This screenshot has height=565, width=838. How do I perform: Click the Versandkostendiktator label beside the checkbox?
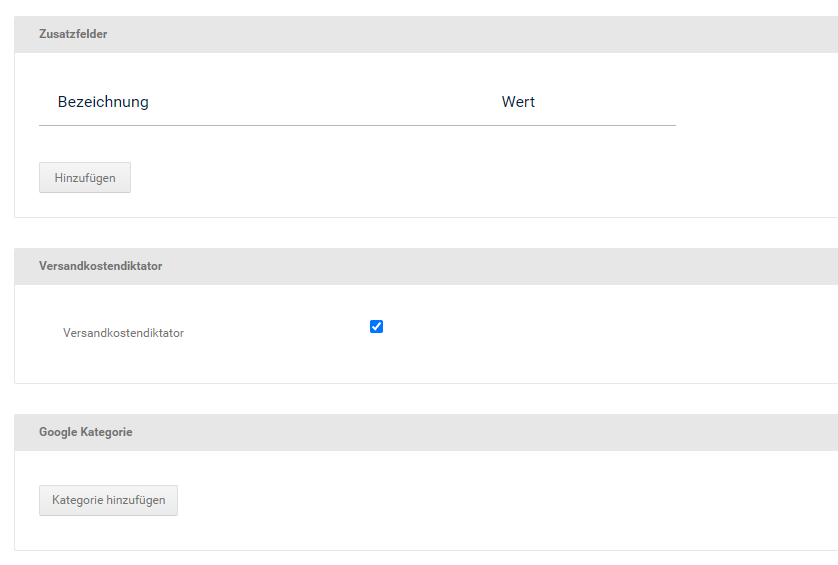[123, 333]
